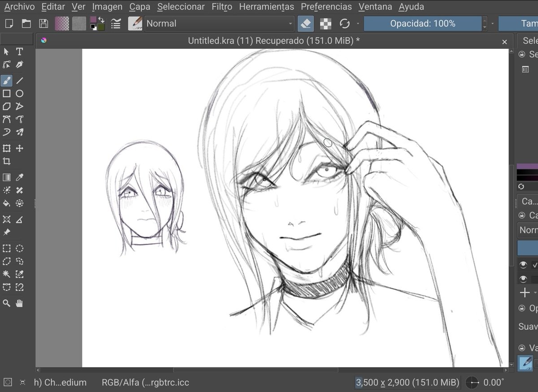Select the Bezier Curve tool
This screenshot has width=538, height=392.
click(x=7, y=120)
